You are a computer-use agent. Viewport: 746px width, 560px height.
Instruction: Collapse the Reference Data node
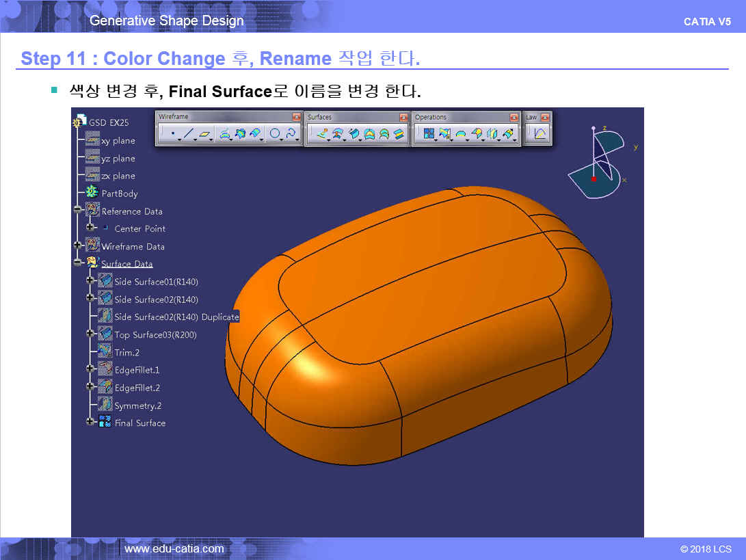point(78,211)
